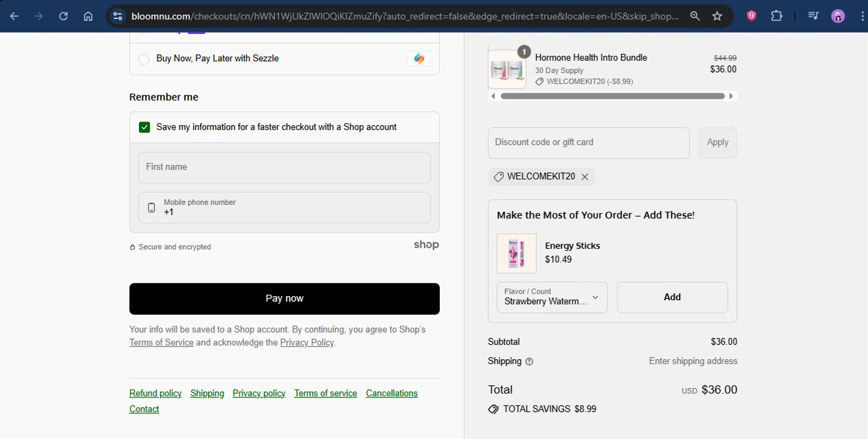Bookmark this page with star icon

pyautogui.click(x=718, y=16)
